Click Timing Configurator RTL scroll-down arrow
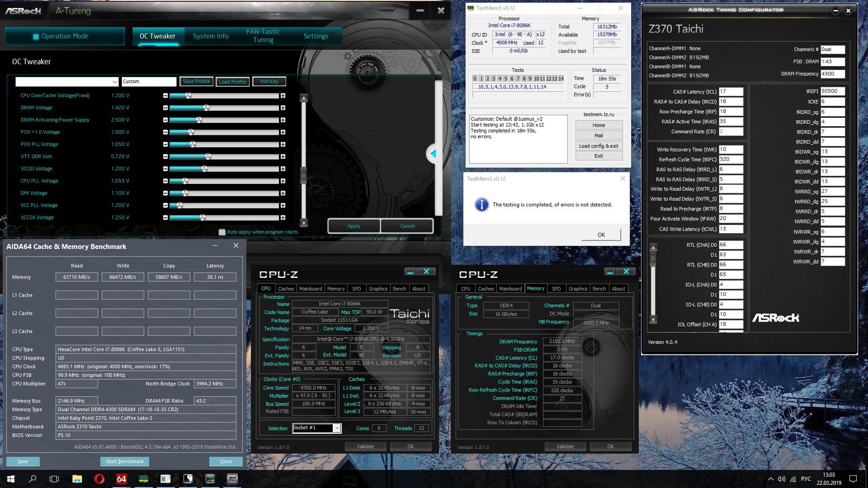 (653, 319)
